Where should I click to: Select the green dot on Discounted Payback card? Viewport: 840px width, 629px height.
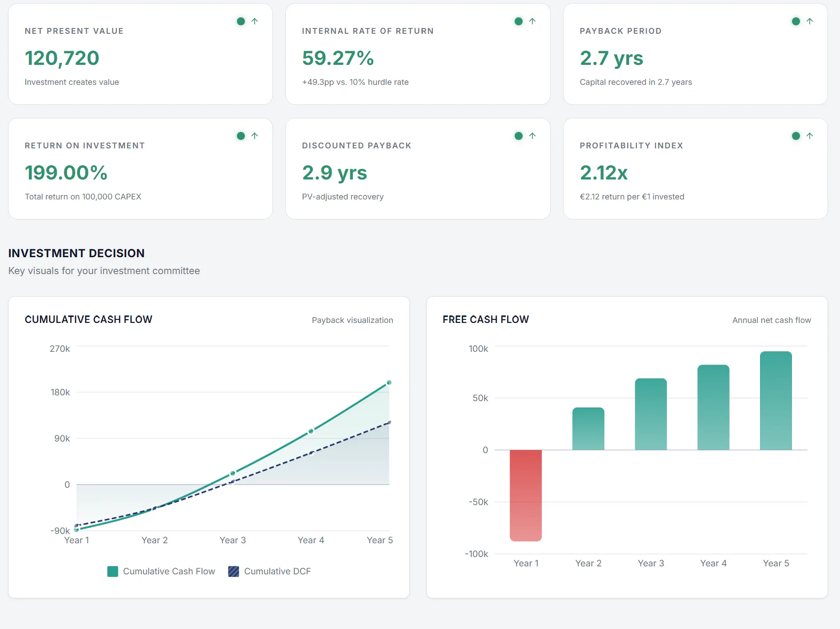pos(518,136)
